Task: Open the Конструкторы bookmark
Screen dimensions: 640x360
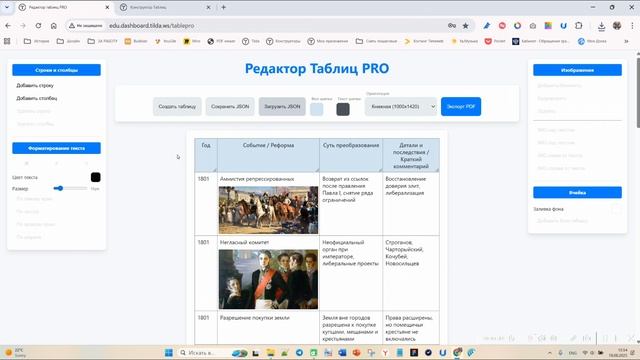Action: pos(283,41)
